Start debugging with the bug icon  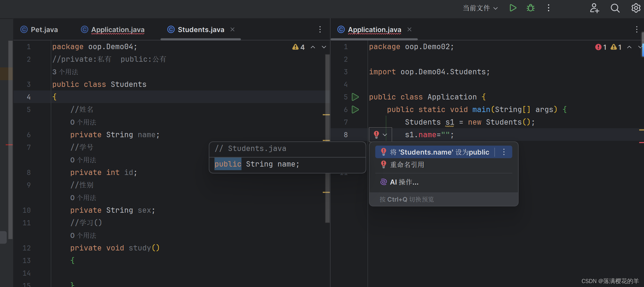tap(531, 8)
